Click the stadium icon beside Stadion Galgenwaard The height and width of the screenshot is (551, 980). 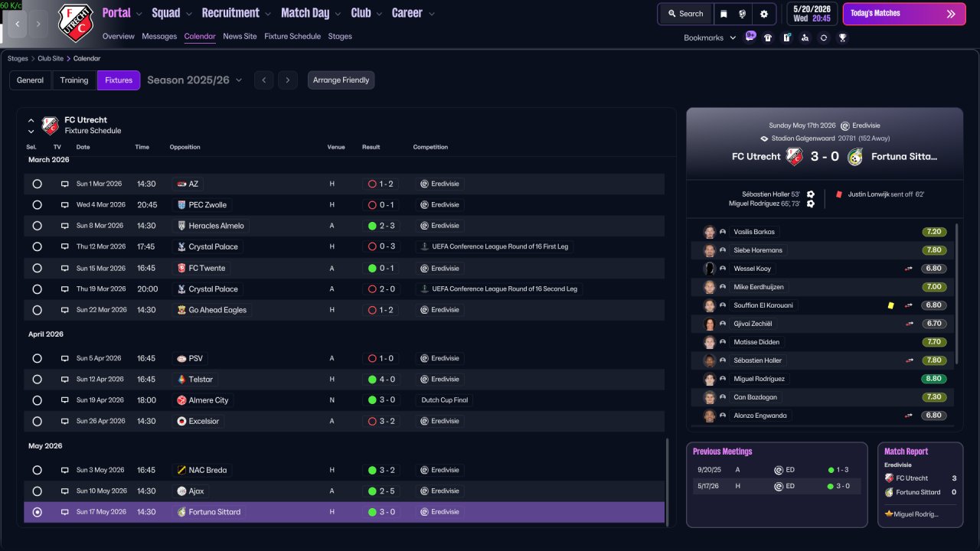pyautogui.click(x=764, y=139)
